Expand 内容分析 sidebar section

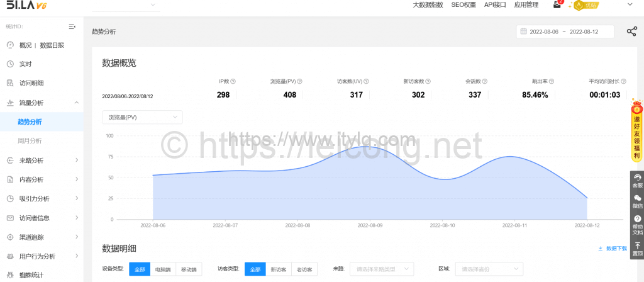coord(41,179)
